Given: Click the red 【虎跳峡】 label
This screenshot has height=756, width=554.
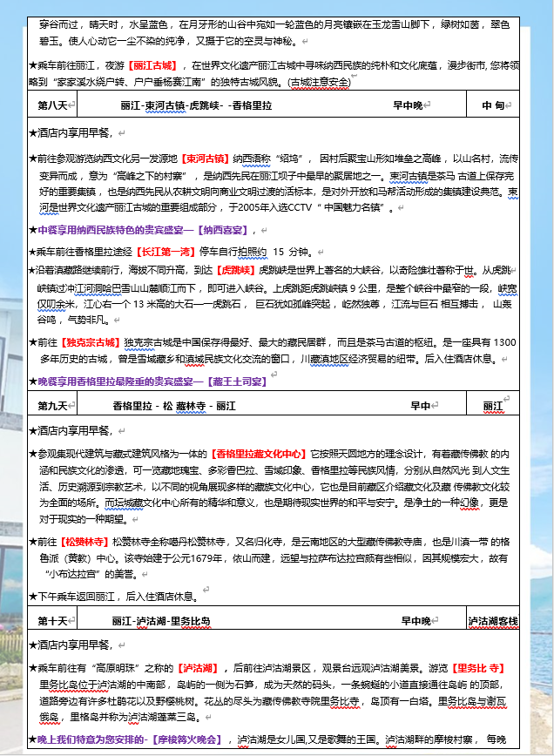Looking at the screenshot, I should point(235,270).
